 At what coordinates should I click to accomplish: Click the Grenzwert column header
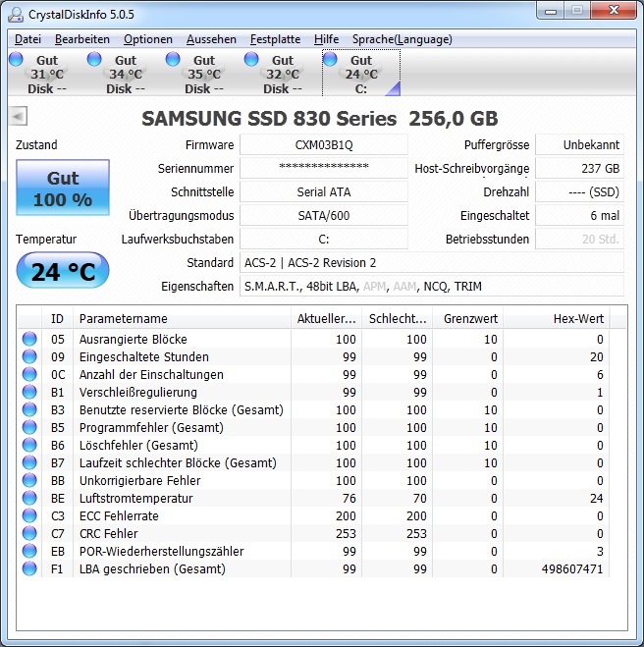click(x=468, y=318)
